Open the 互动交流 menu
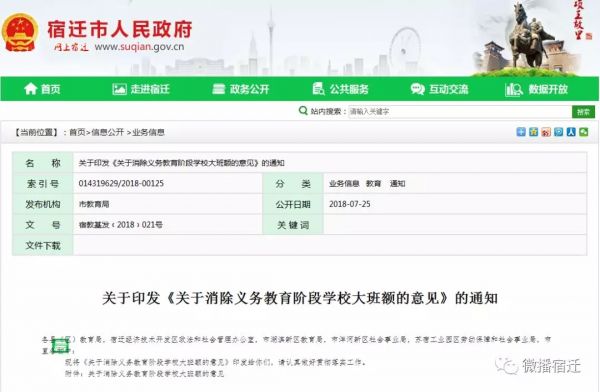Screen dimensions: 600x392 point(439,89)
